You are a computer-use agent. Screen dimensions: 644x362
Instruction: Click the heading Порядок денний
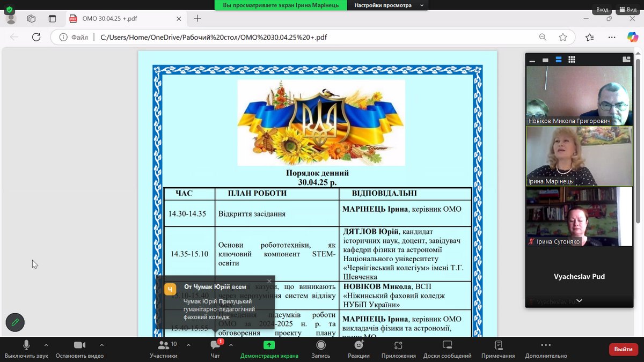318,173
